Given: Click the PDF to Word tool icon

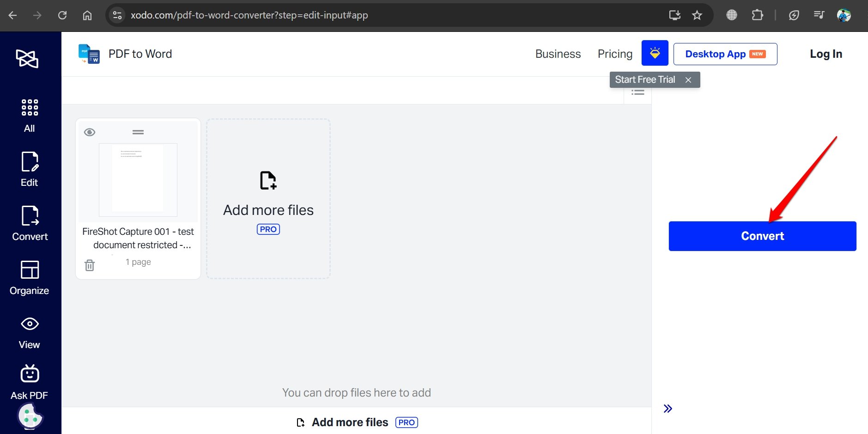Looking at the screenshot, I should pyautogui.click(x=89, y=54).
